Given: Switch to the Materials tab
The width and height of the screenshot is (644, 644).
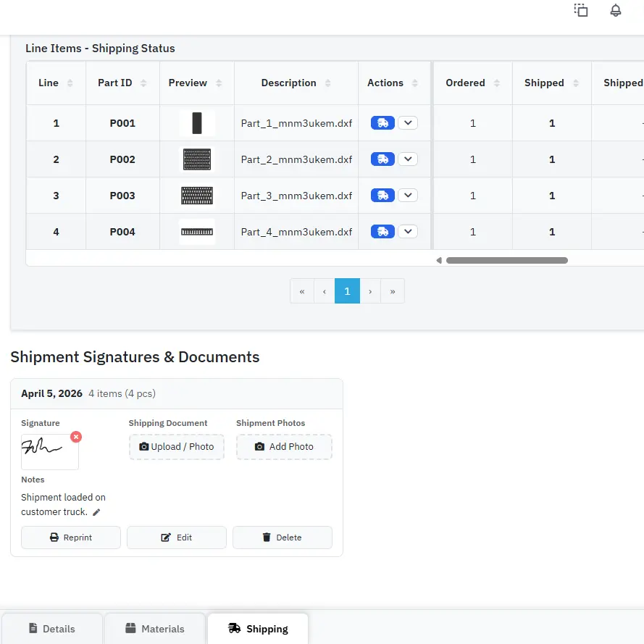Looking at the screenshot, I should tap(154, 629).
